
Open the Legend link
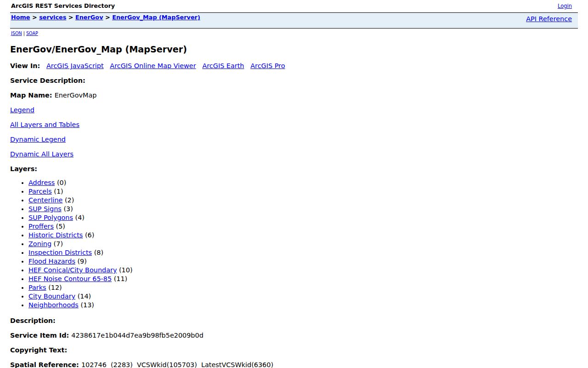(x=22, y=110)
